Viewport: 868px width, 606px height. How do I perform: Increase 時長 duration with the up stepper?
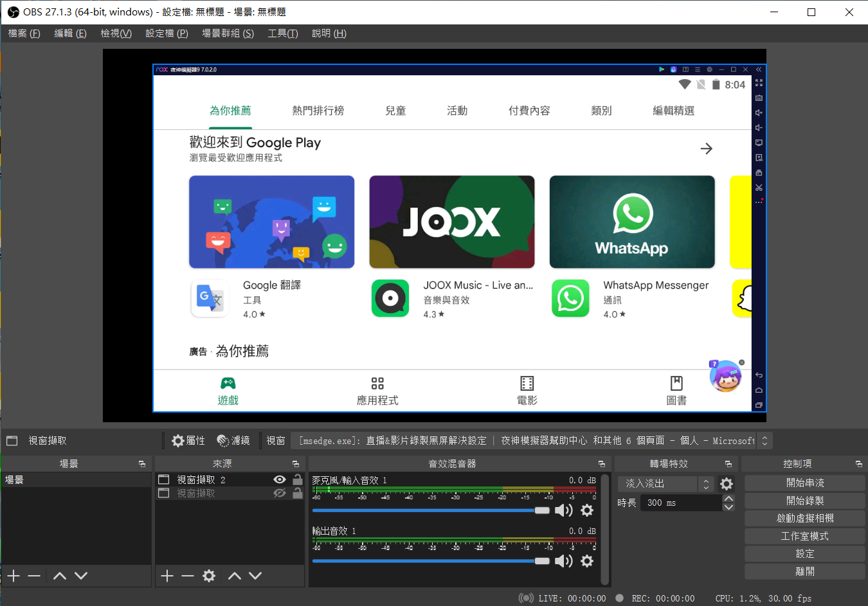(x=728, y=499)
